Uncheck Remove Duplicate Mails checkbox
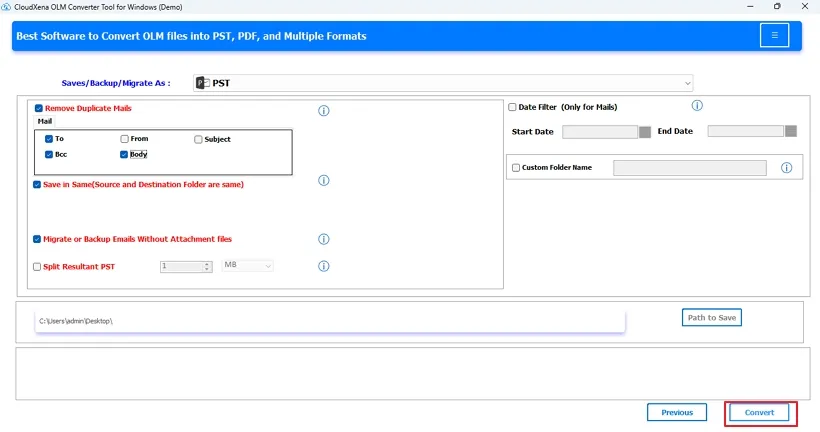Screen dimensions: 820x432 coord(39,108)
